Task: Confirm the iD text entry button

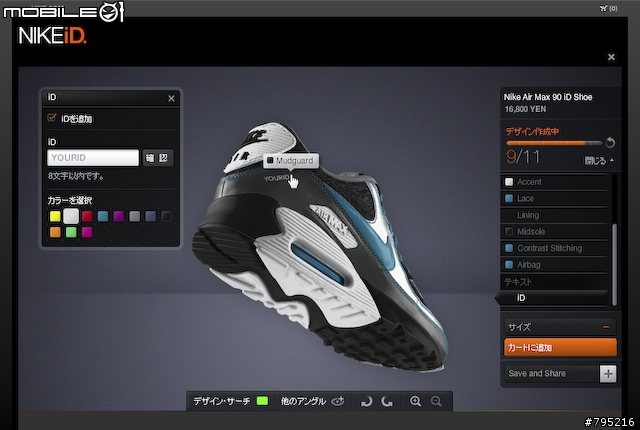Action: tap(158, 158)
